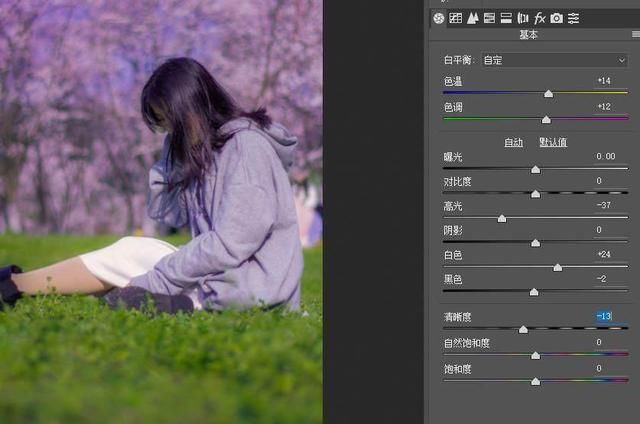The height and width of the screenshot is (424, 640).
Task: Click the 清晰度 label
Action: 458,317
